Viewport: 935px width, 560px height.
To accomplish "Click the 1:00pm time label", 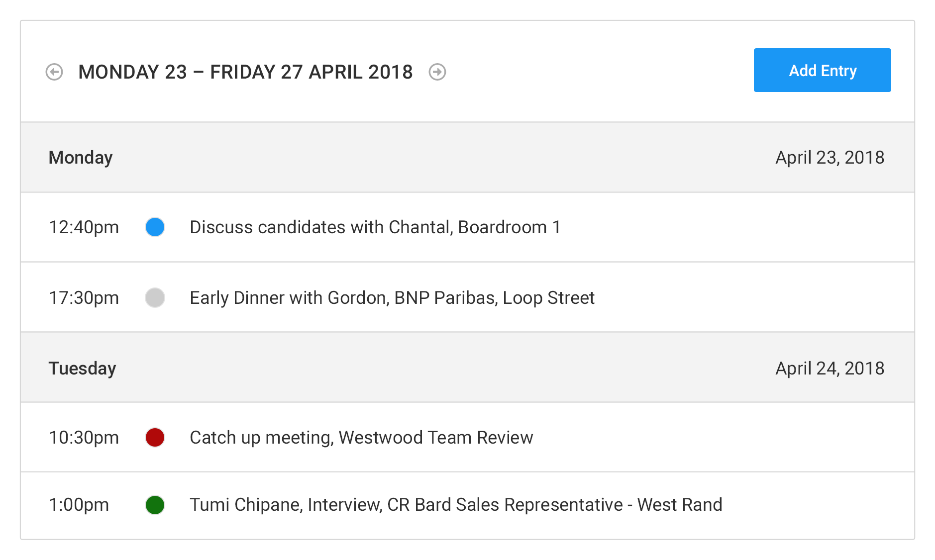I will pos(79,505).
